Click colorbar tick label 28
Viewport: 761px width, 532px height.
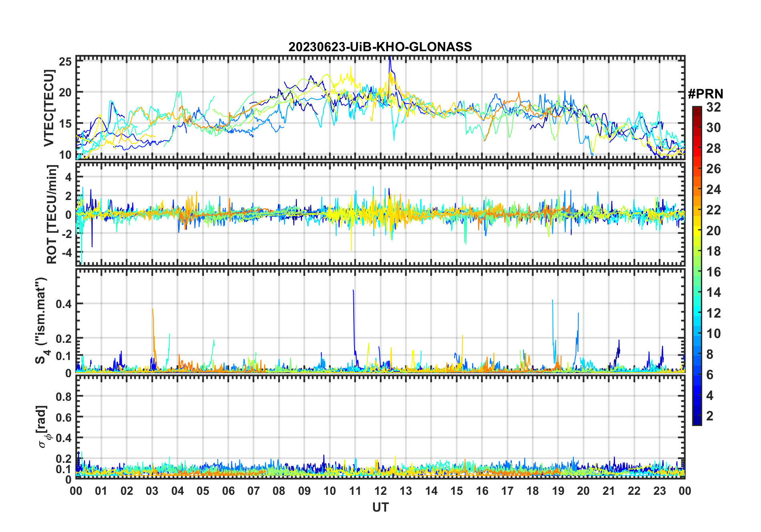click(x=713, y=148)
